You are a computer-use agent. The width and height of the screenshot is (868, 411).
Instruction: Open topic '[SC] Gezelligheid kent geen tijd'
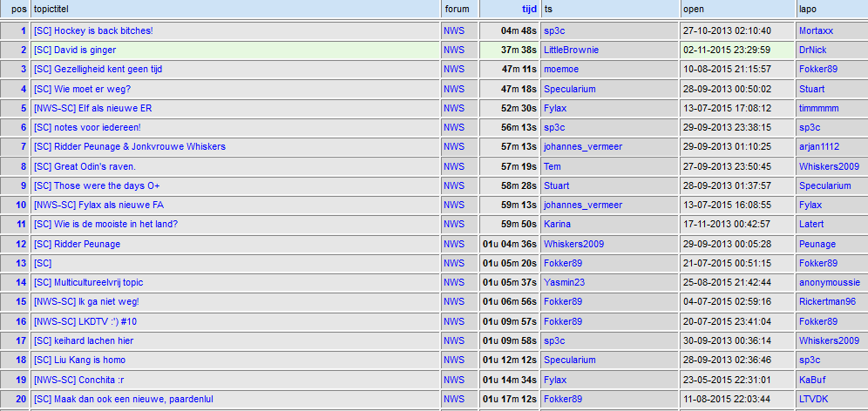pos(98,70)
